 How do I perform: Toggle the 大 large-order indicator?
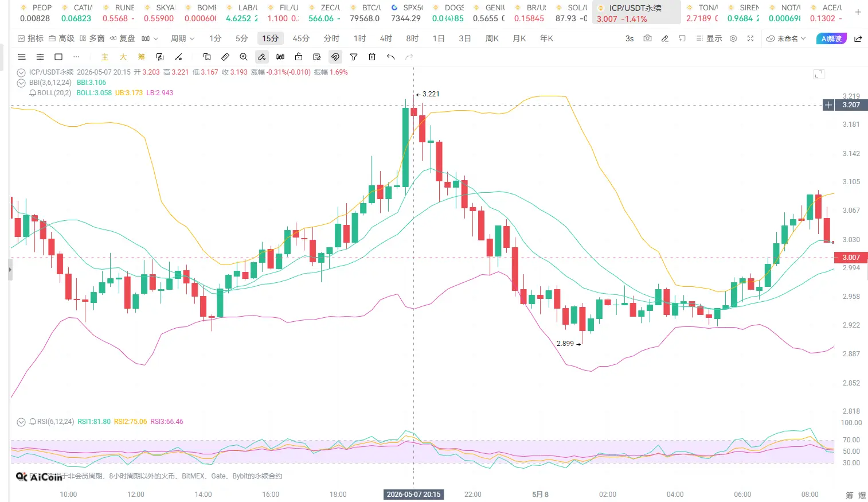(123, 57)
